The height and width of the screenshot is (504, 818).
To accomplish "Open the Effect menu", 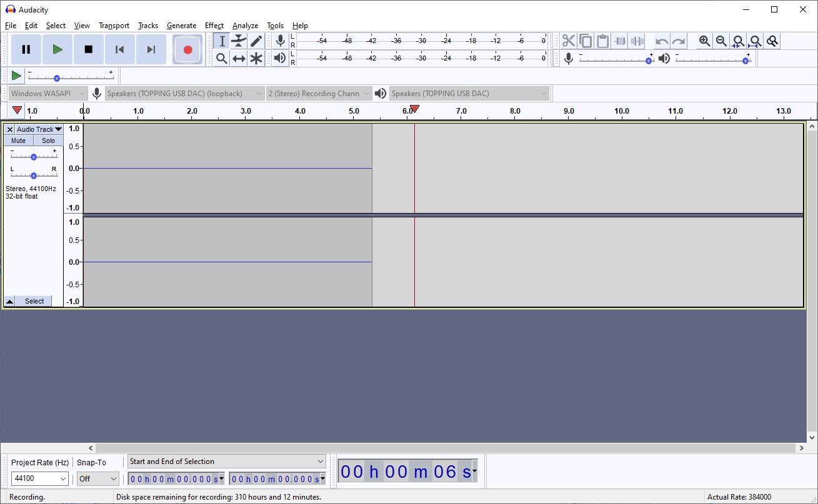I will [x=214, y=26].
